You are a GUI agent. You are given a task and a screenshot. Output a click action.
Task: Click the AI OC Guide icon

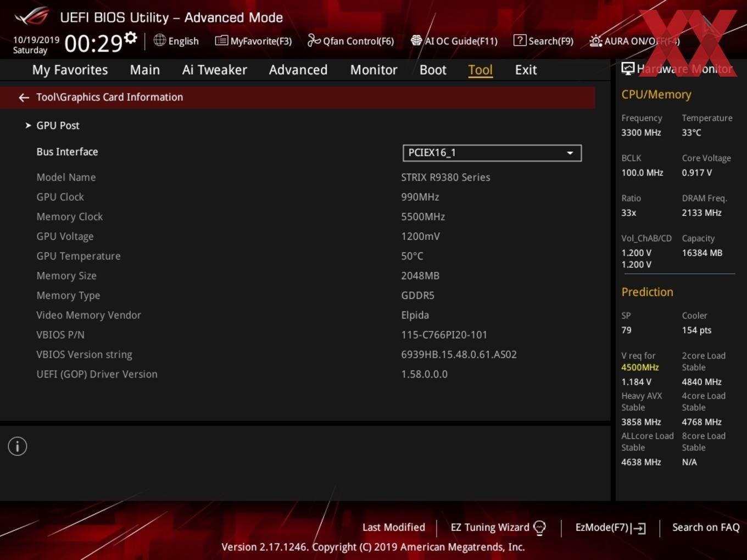tap(416, 41)
